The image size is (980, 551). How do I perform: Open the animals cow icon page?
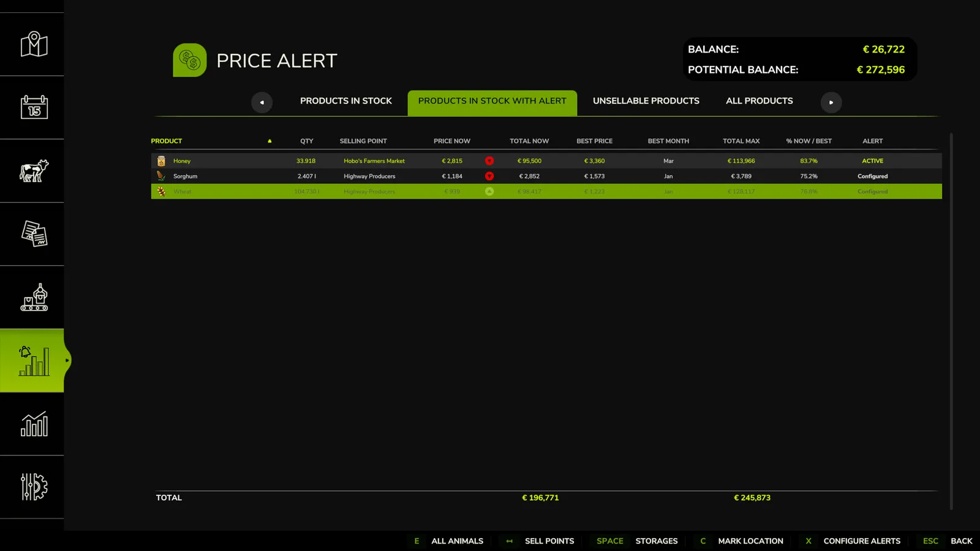(34, 171)
